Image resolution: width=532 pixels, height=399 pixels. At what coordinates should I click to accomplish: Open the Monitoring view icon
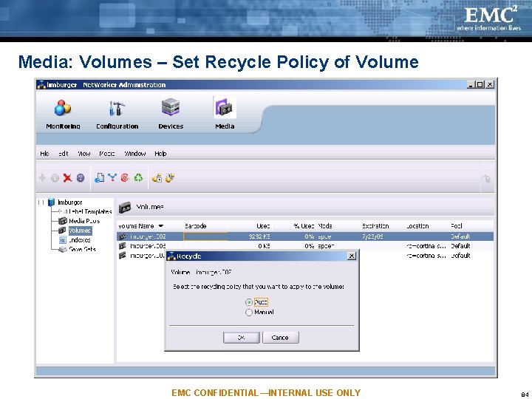pos(63,108)
